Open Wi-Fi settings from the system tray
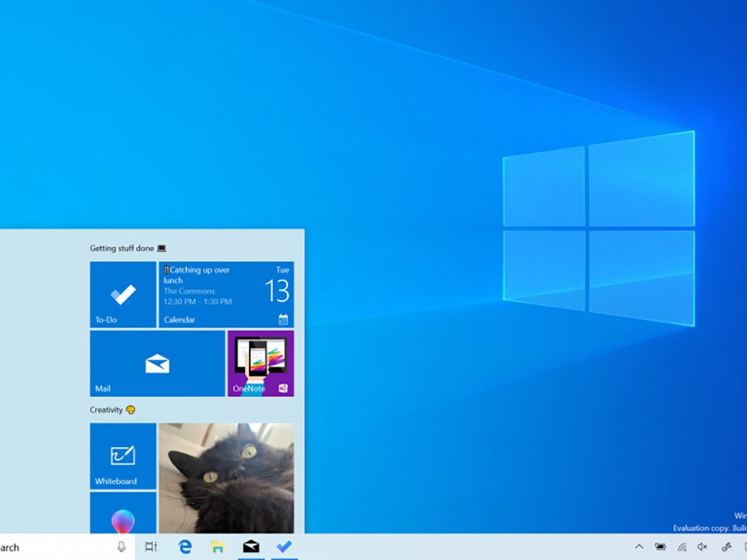747x560 pixels. [x=682, y=547]
